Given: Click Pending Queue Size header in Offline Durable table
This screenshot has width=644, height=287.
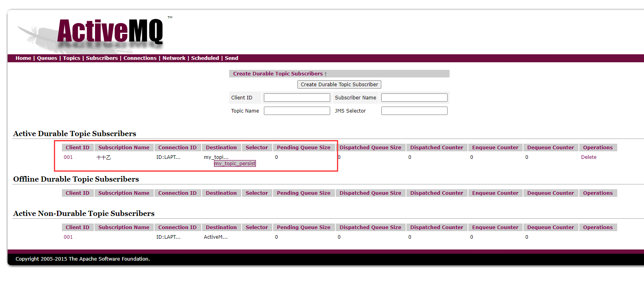Looking at the screenshot, I should pyautogui.click(x=303, y=193).
